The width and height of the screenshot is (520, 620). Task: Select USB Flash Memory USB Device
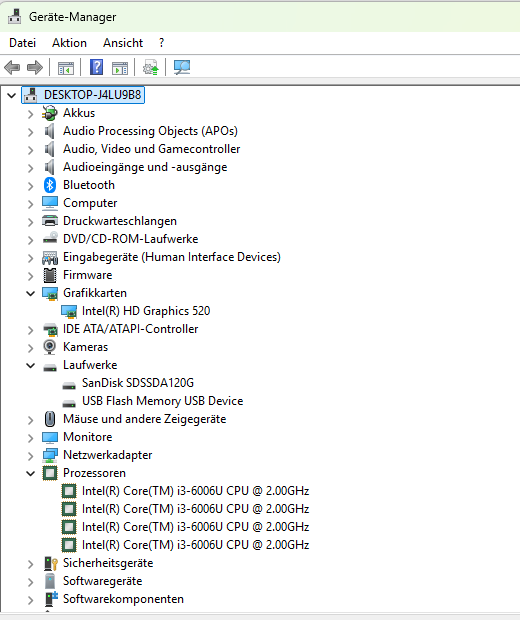click(x=163, y=401)
